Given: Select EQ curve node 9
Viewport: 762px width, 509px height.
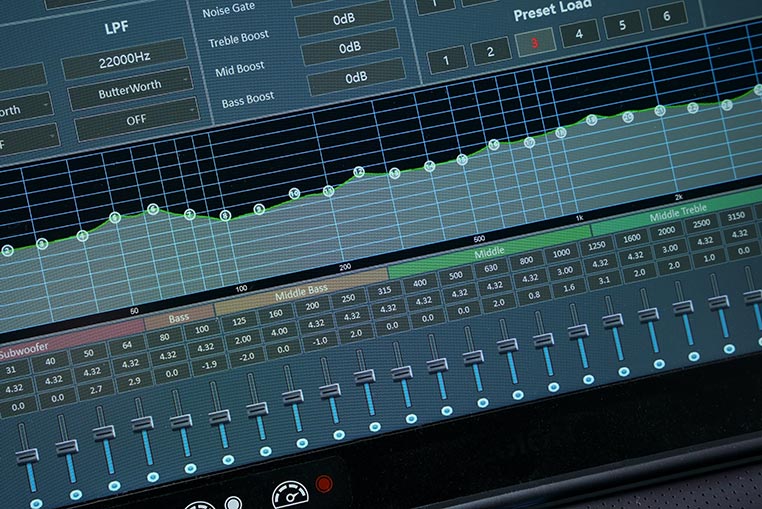Looking at the screenshot, I should tap(259, 209).
